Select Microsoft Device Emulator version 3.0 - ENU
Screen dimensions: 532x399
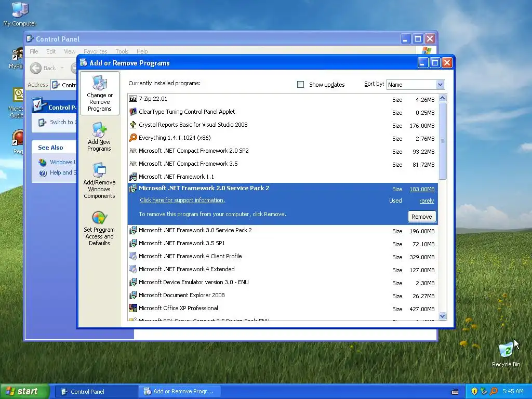pos(283,282)
